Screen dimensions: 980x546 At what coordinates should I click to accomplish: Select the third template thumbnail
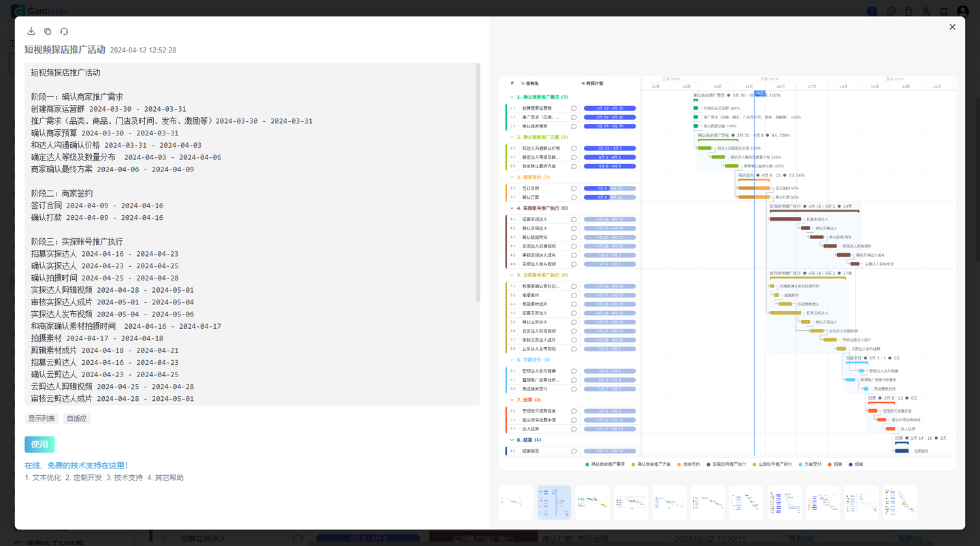point(593,502)
